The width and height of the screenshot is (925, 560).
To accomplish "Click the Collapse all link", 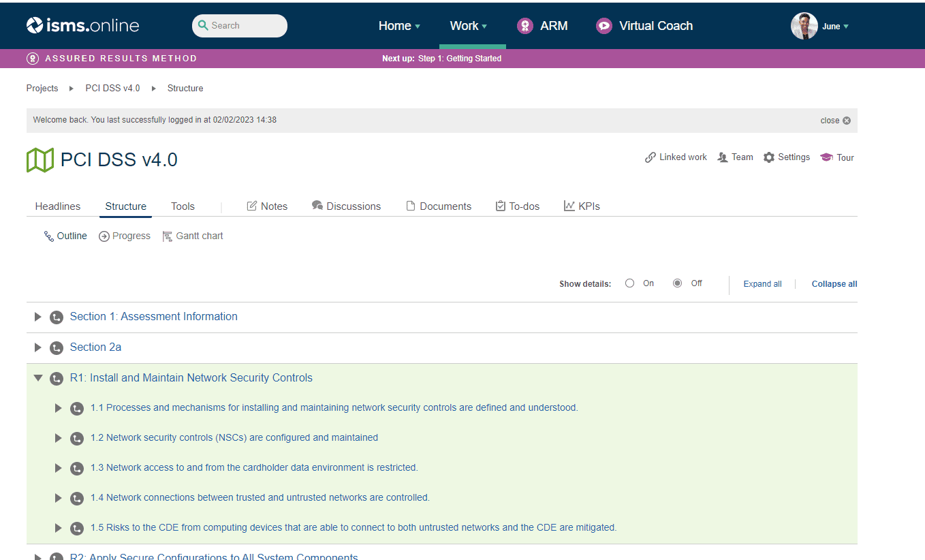I will (834, 284).
